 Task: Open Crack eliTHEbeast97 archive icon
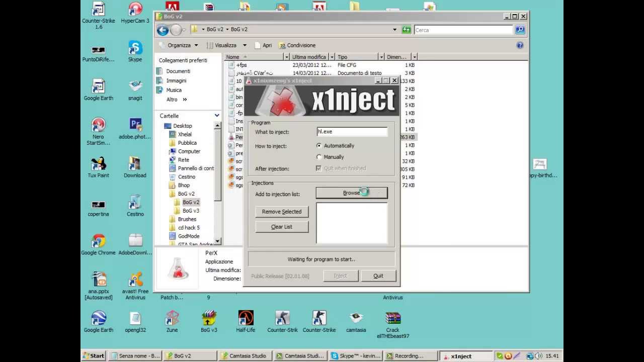(393, 325)
